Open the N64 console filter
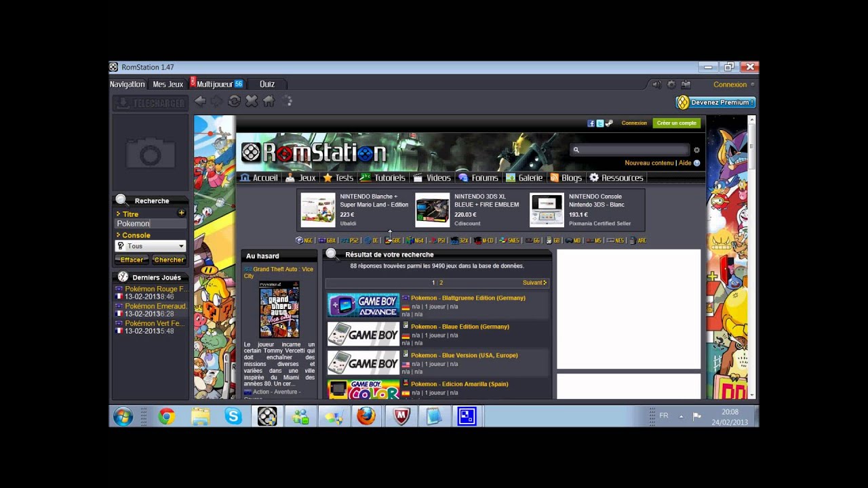This screenshot has width=868, height=488. [414, 241]
